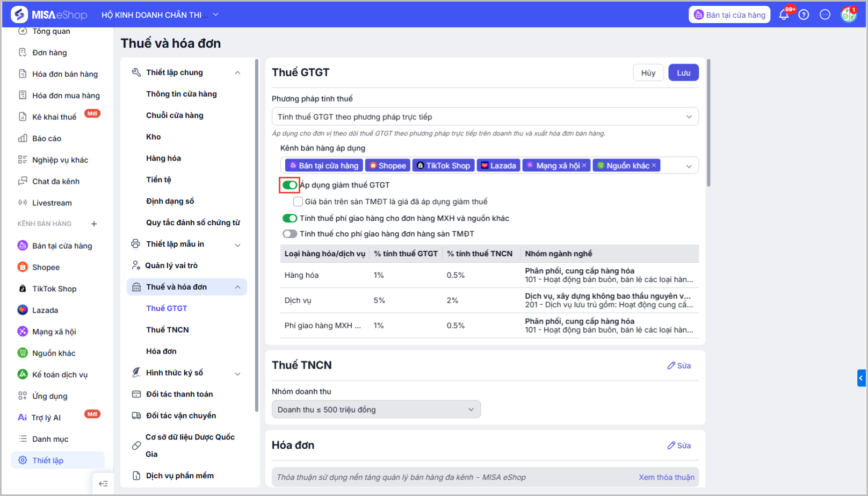Expand the Kênh bán hàng áp dụng dropdown arrow
This screenshot has height=496, width=868.
pyautogui.click(x=689, y=166)
